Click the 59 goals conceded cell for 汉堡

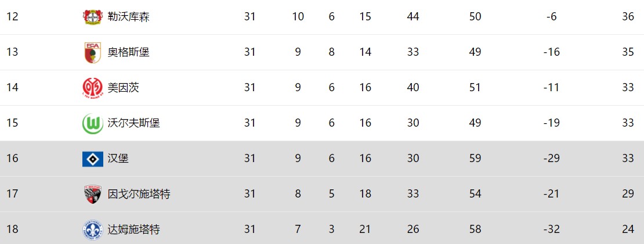click(x=475, y=159)
